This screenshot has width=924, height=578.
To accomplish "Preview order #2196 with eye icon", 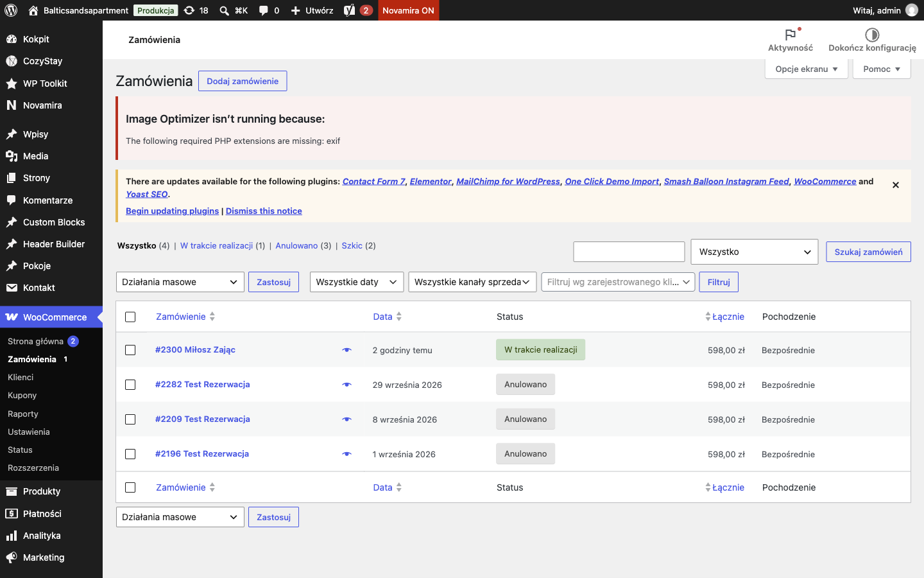I will 346,454.
